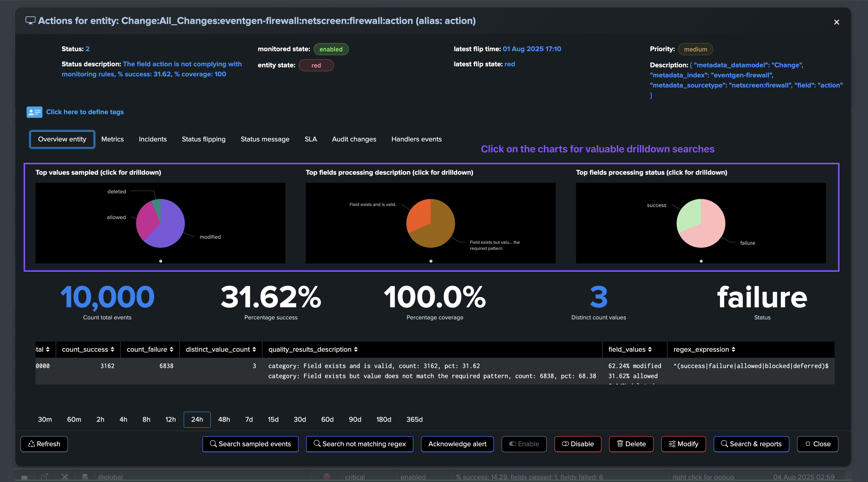
Task: Click the 'enabled' monitored state badge
Action: pyautogui.click(x=331, y=49)
